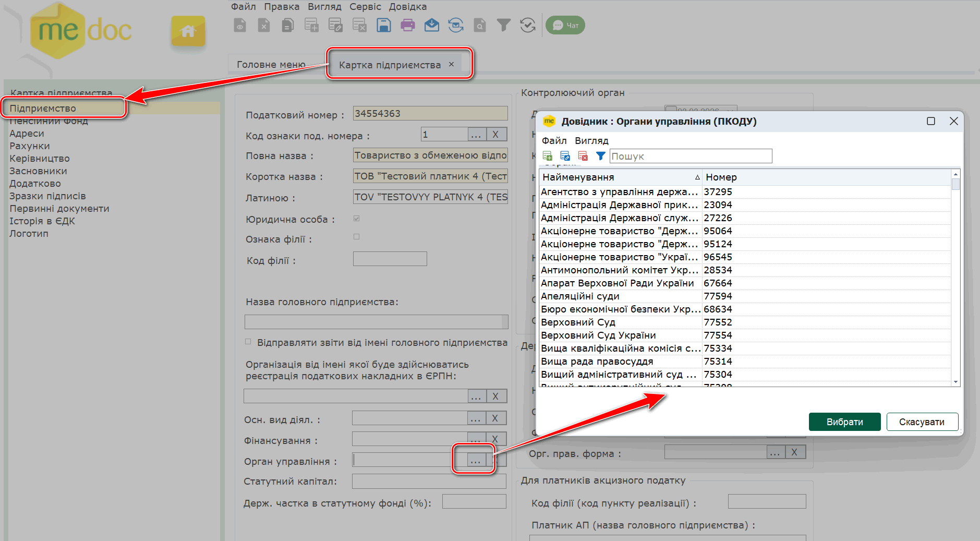This screenshot has width=980, height=541.
Task: Check Відправляти звіти від імені головного підприємства
Action: [248, 342]
